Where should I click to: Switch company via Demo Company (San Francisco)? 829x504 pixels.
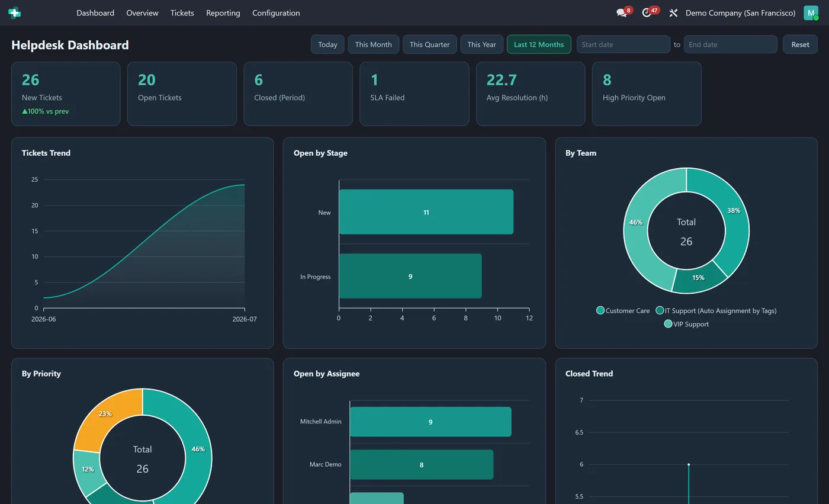740,12
